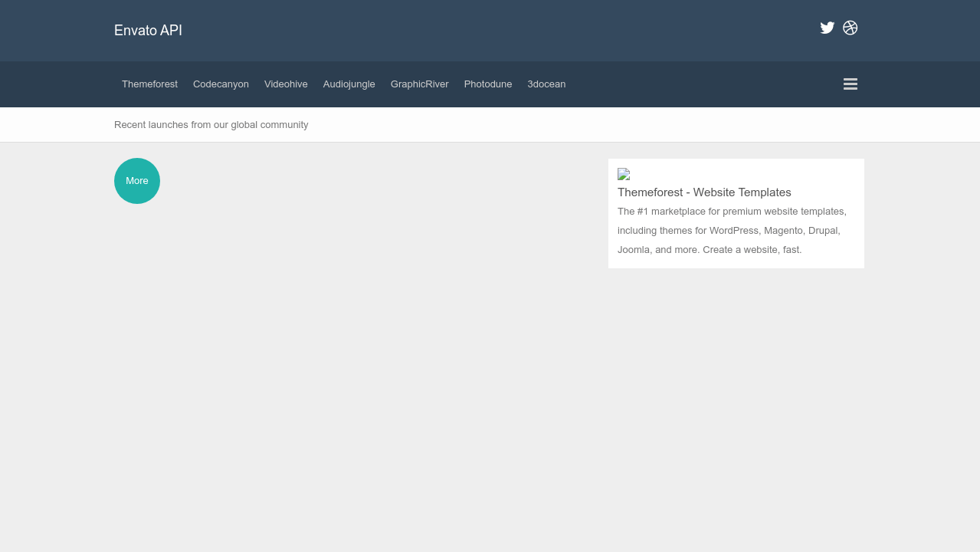The height and width of the screenshot is (552, 980).
Task: Select the Photodune menu item
Action: pyautogui.click(x=488, y=84)
